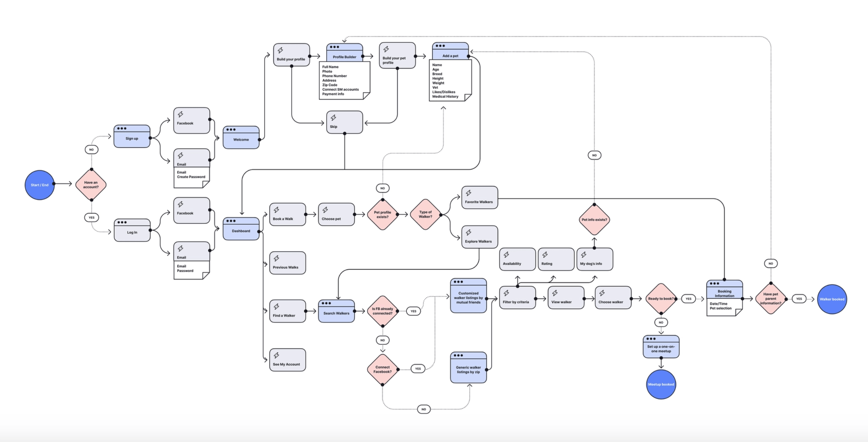Click the YES label below 'Have an account?'
Image resolution: width=868 pixels, height=442 pixels.
click(91, 218)
